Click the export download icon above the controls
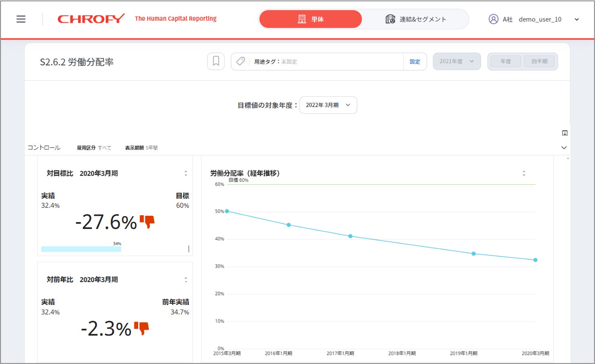The height and width of the screenshot is (364, 595). click(565, 133)
